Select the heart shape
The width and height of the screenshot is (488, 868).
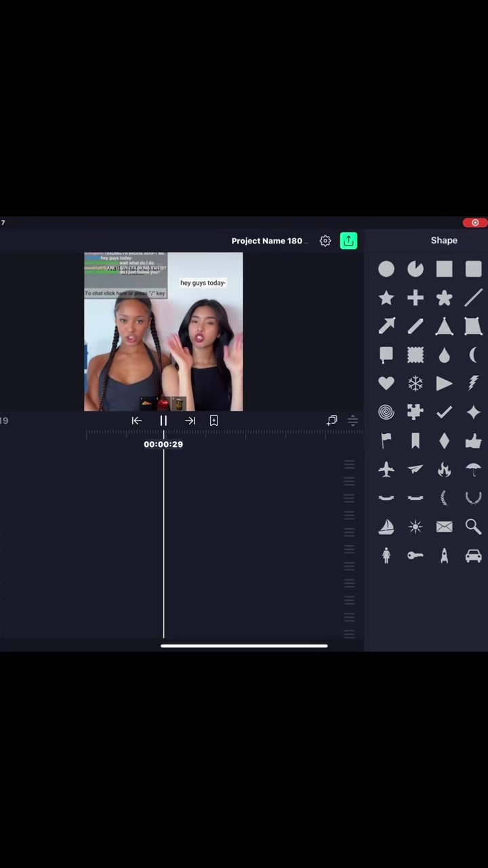click(386, 384)
